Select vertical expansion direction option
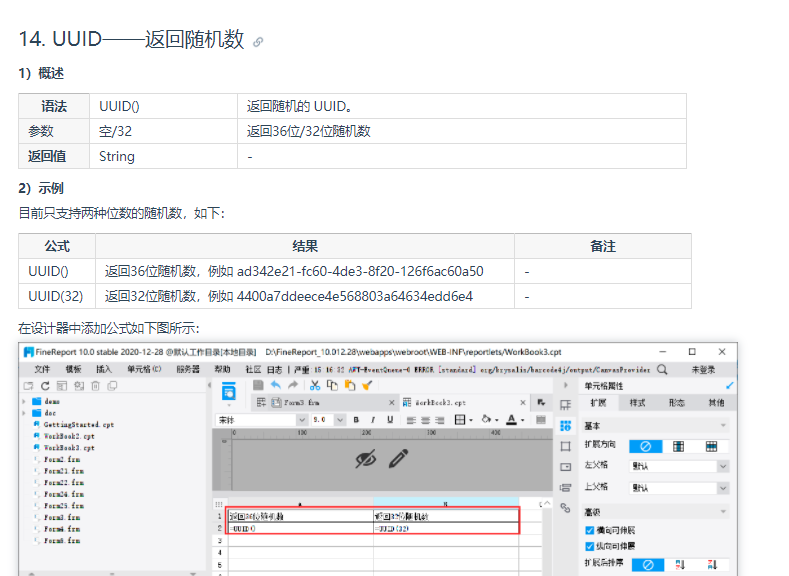The width and height of the screenshot is (789, 576). (678, 446)
